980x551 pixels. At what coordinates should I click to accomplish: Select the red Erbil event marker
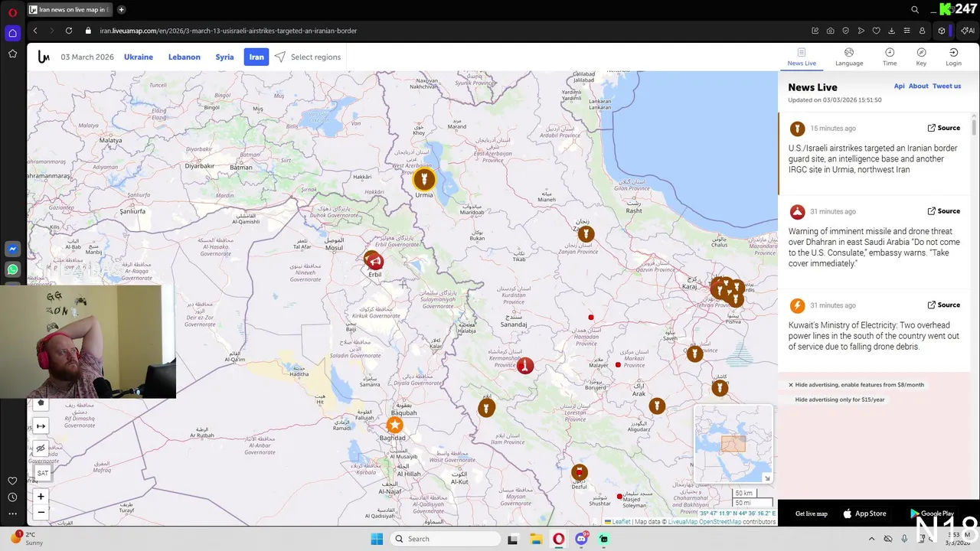pyautogui.click(x=374, y=261)
